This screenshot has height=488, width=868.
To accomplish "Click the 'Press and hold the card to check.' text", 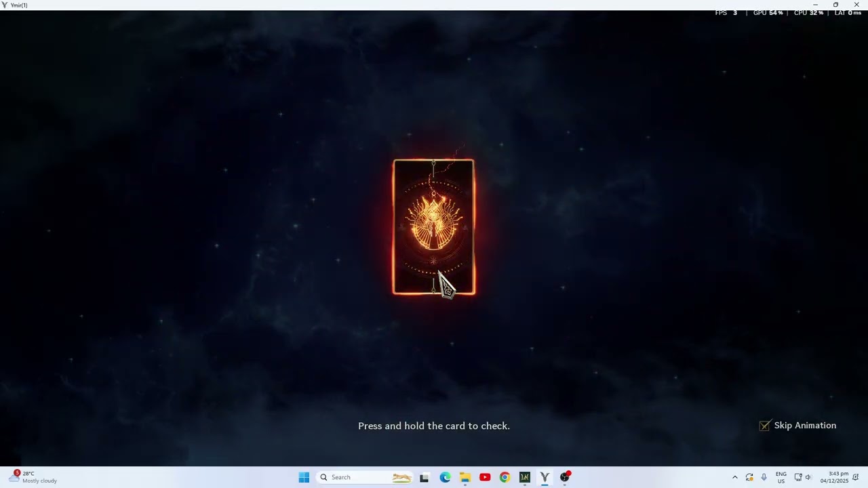I will tap(434, 426).
